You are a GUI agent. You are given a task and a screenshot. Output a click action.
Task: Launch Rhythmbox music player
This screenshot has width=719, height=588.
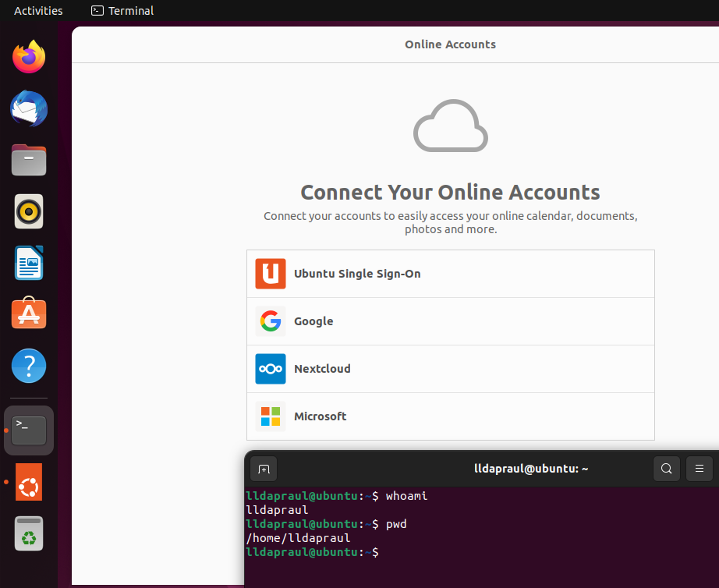(x=29, y=211)
